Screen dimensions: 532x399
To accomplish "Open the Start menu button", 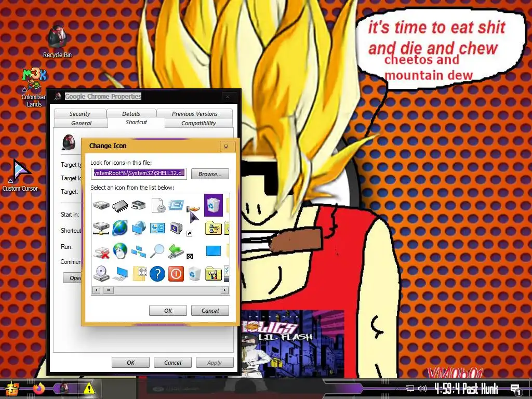I will (x=11, y=389).
